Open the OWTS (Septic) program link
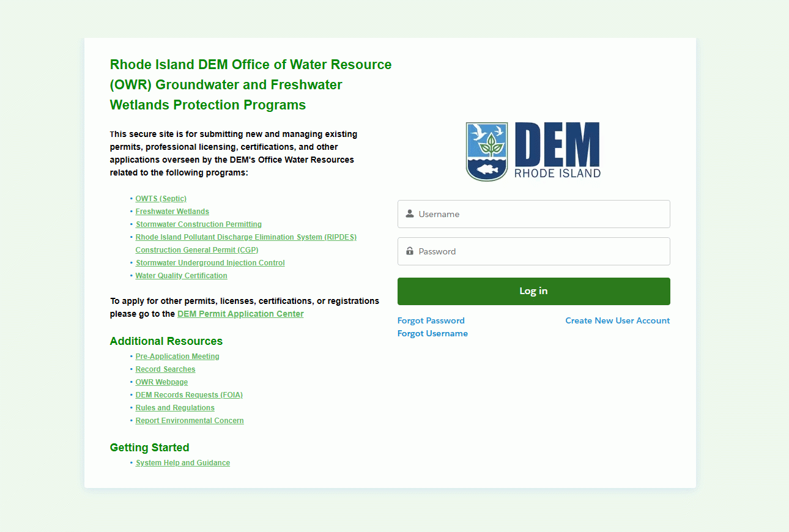The height and width of the screenshot is (532, 789). click(x=161, y=199)
